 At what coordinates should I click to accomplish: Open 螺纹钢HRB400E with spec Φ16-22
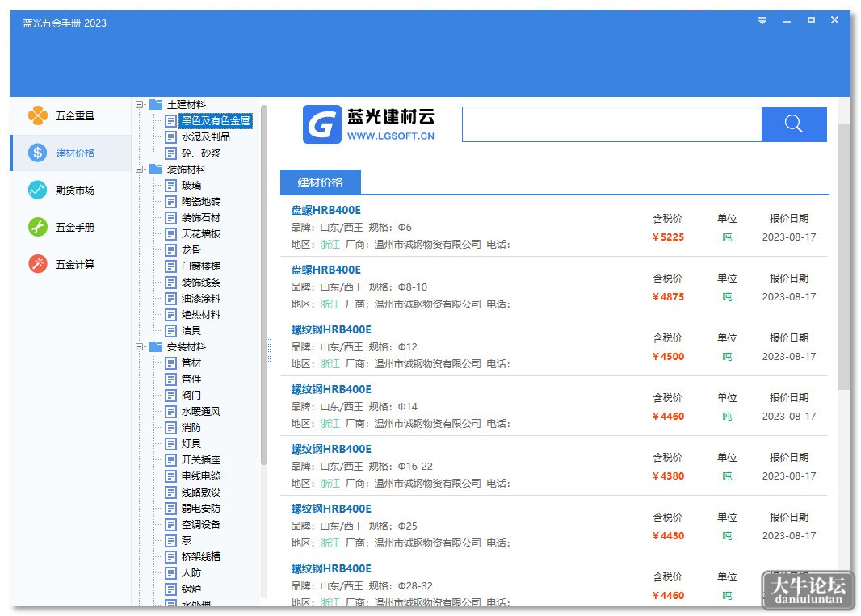click(x=331, y=449)
